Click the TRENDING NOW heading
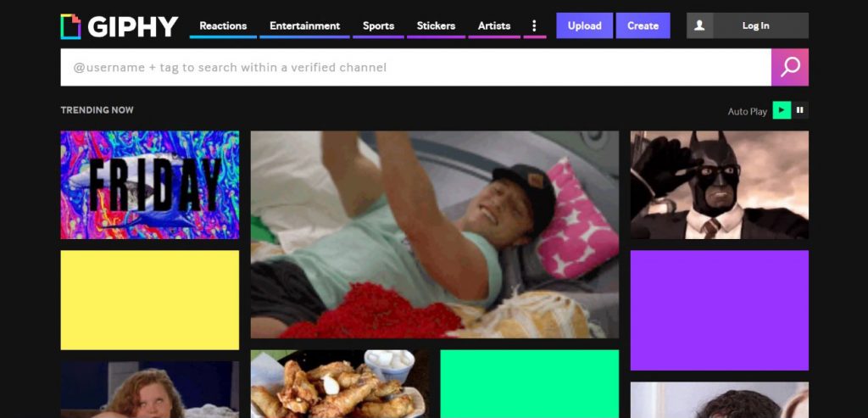 (x=97, y=110)
